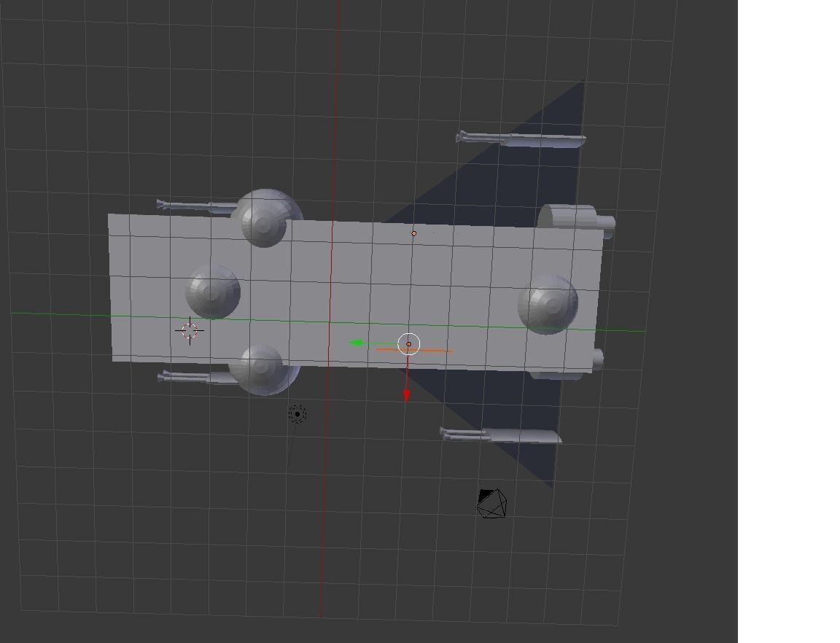Select the camera wireframe object
840x643 pixels.
[491, 503]
